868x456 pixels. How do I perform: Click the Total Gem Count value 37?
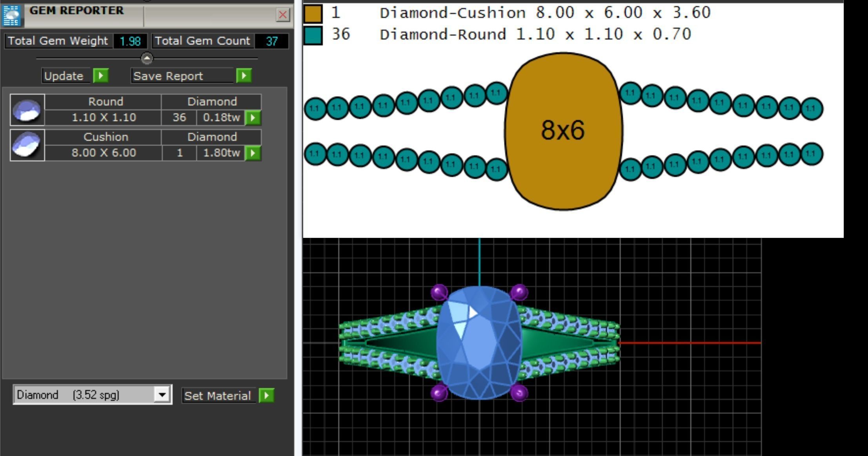click(271, 41)
